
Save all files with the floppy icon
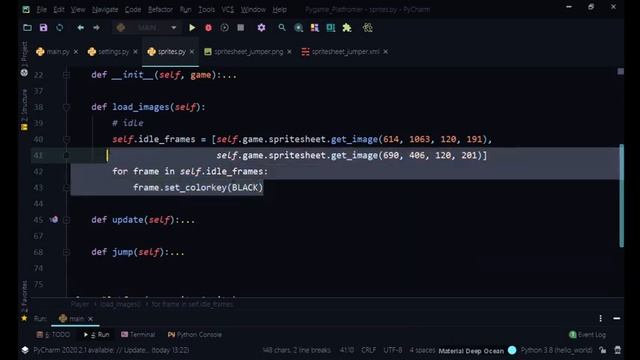tap(43, 28)
